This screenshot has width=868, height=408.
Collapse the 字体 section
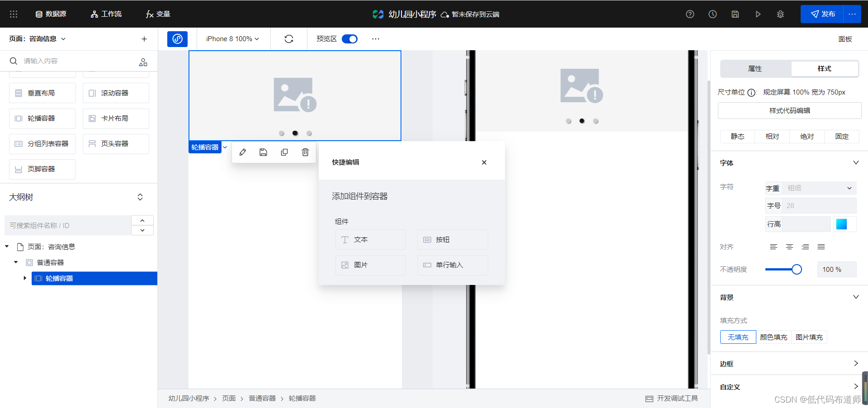click(x=856, y=163)
